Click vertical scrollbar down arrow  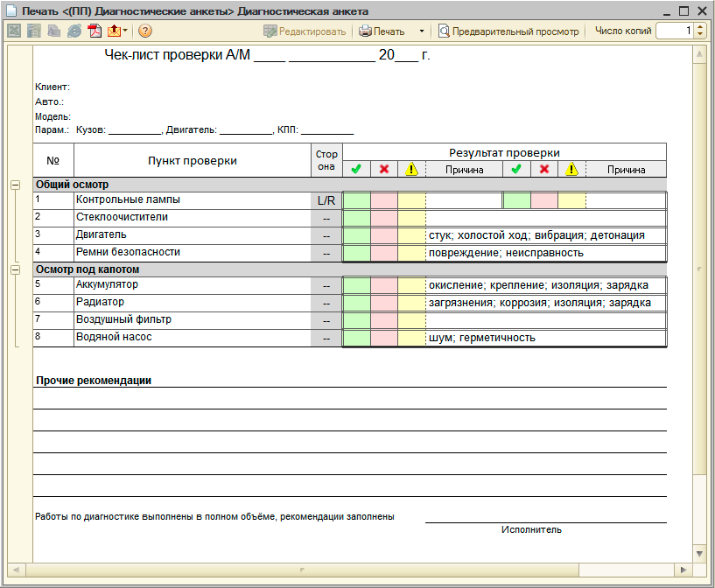click(x=699, y=554)
